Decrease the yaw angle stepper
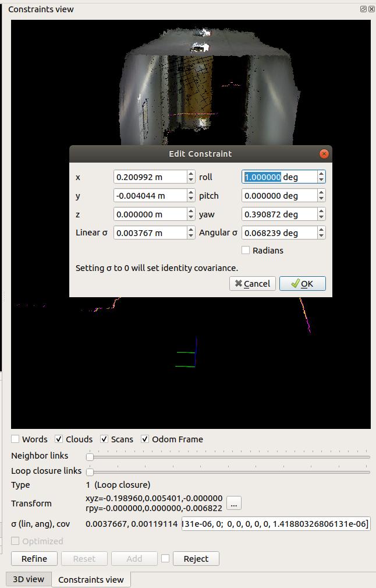 tap(321, 217)
